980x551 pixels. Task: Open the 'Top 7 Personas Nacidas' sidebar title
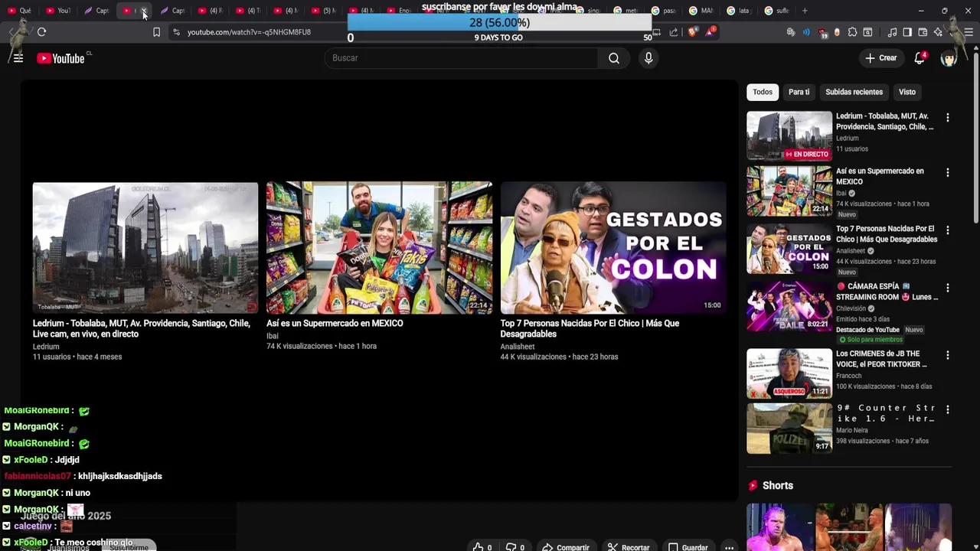pos(887,234)
